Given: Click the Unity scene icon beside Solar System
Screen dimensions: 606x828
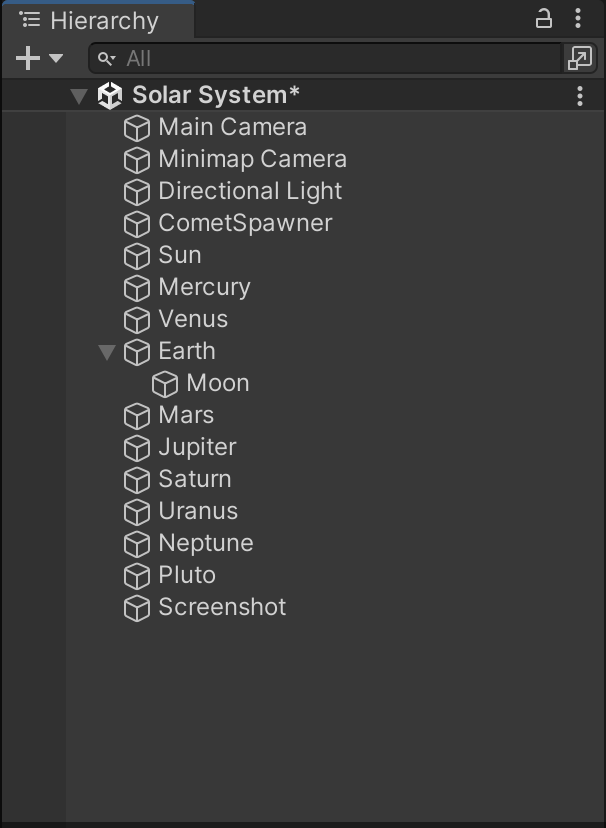Looking at the screenshot, I should coord(110,96).
